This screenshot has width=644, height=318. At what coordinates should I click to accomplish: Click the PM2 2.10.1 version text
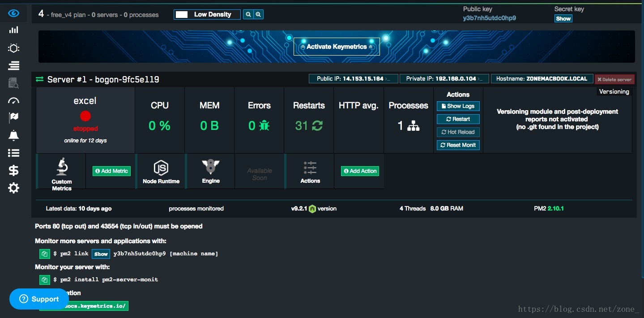[549, 209]
